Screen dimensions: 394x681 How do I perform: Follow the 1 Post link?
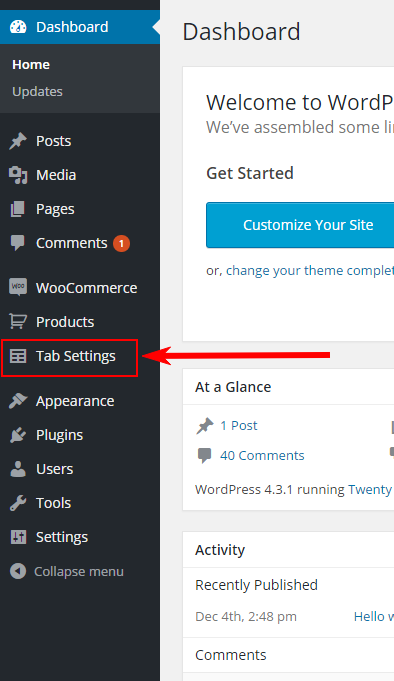tap(238, 426)
